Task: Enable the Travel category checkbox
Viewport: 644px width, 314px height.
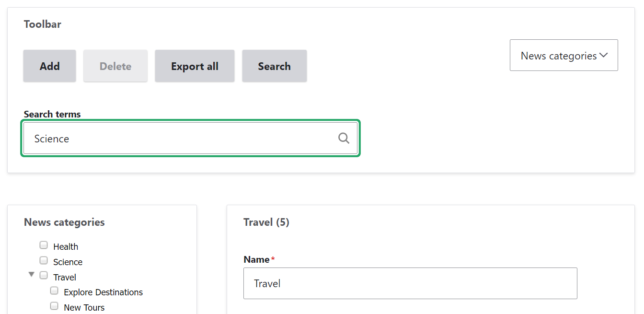Action: (x=44, y=275)
